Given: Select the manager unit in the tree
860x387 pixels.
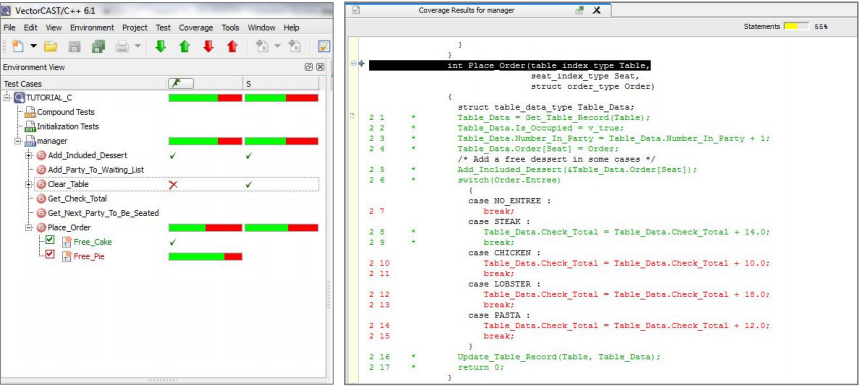Looking at the screenshot, I should click(52, 141).
